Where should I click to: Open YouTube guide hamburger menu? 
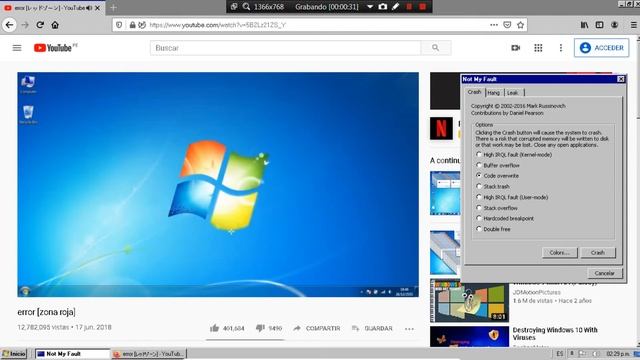point(17,48)
